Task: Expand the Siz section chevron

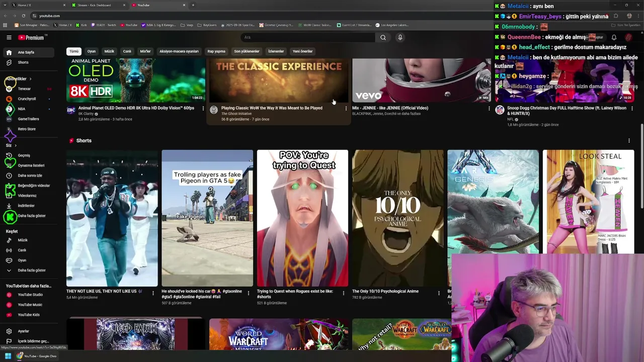Action: [15, 146]
